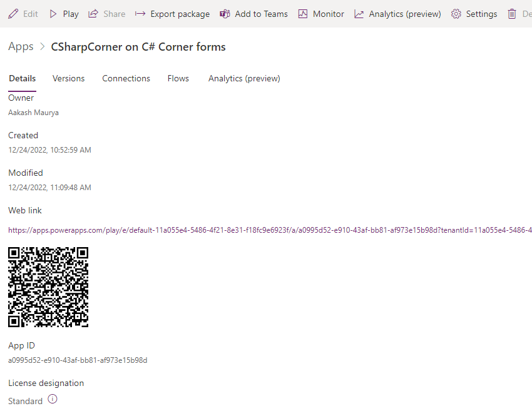532x416 pixels.
Task: Click the Export package icon
Action: point(141,13)
